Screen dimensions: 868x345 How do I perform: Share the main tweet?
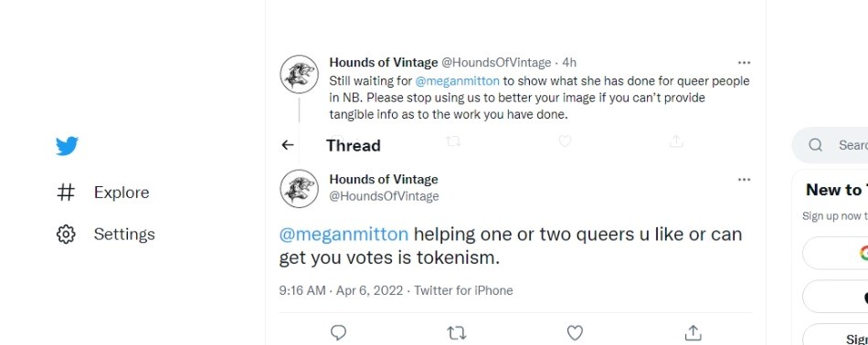pos(693,332)
